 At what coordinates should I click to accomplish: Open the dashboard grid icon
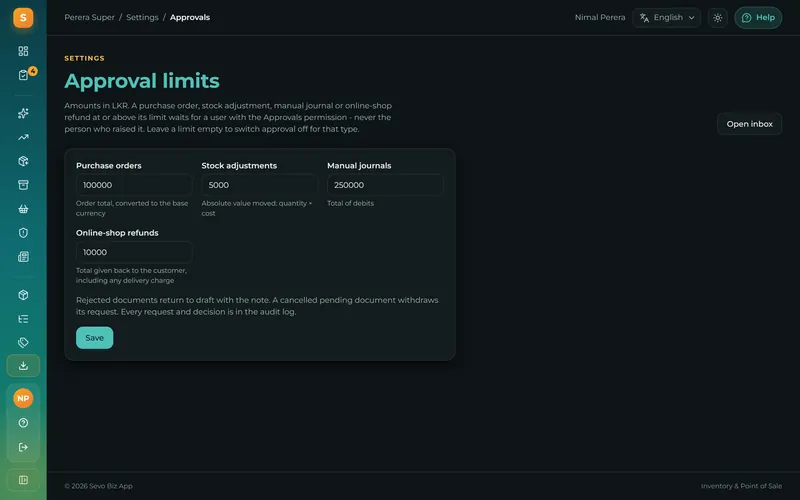23,51
